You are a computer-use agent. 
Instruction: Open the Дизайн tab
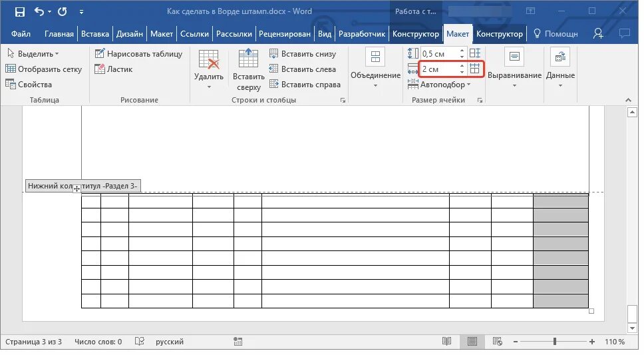[129, 34]
